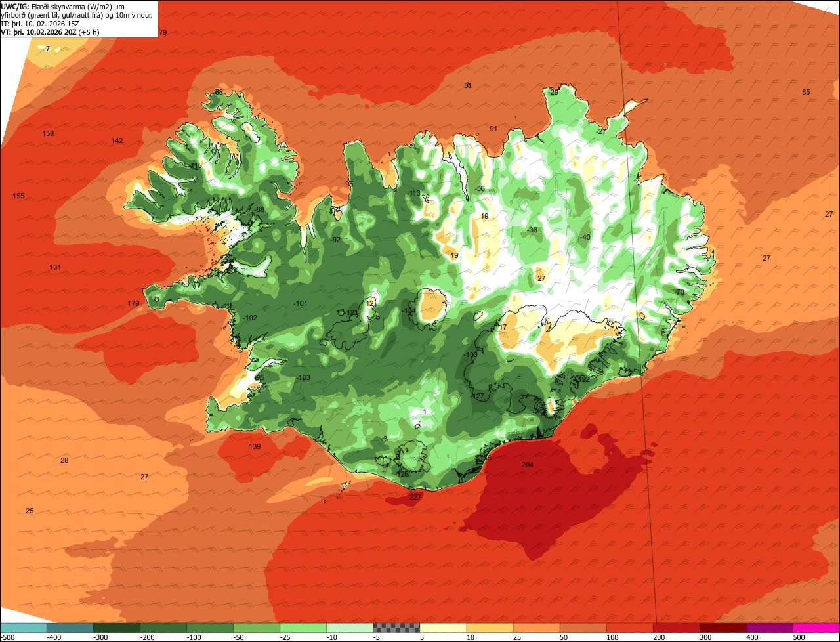The height and width of the screenshot is (642, 840).
Task: Click the dark red value 264 offshore
Action: coord(528,465)
